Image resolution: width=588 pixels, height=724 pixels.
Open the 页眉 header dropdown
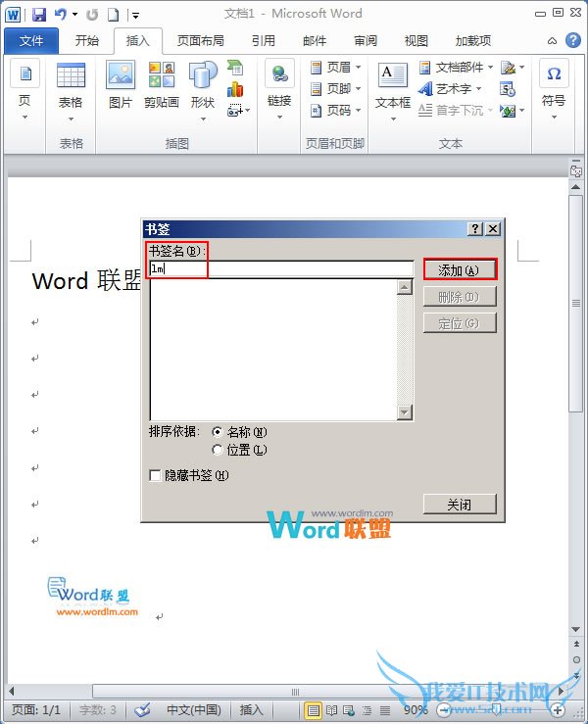coord(335,68)
